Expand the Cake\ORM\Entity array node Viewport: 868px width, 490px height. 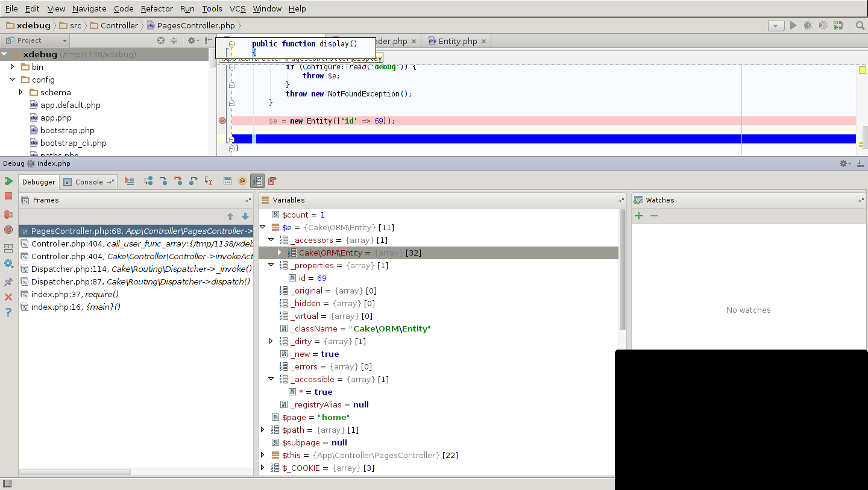(279, 253)
